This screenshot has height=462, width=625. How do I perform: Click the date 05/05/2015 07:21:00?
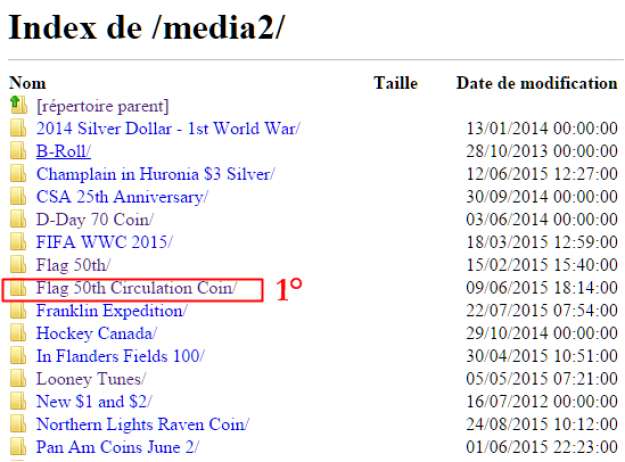[542, 378]
